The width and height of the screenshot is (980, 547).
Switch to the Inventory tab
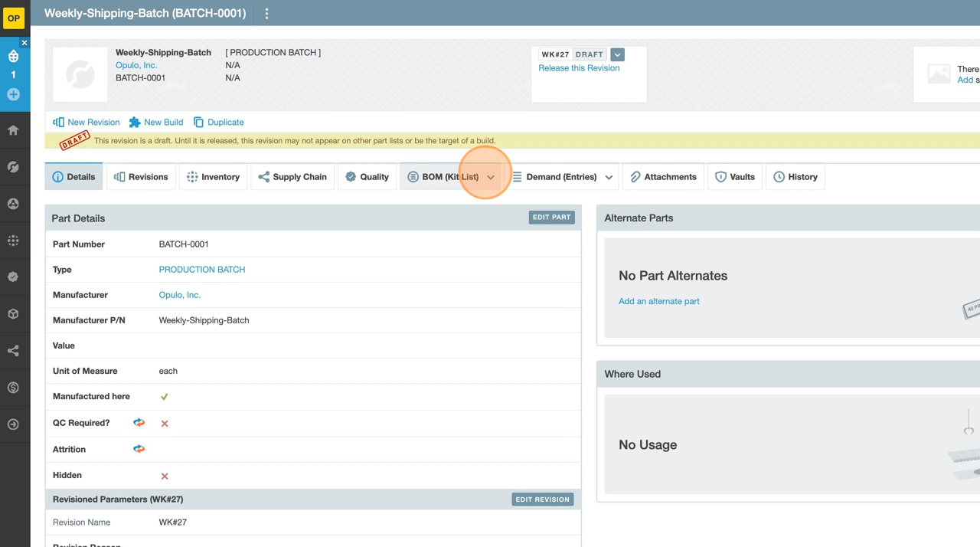[213, 177]
